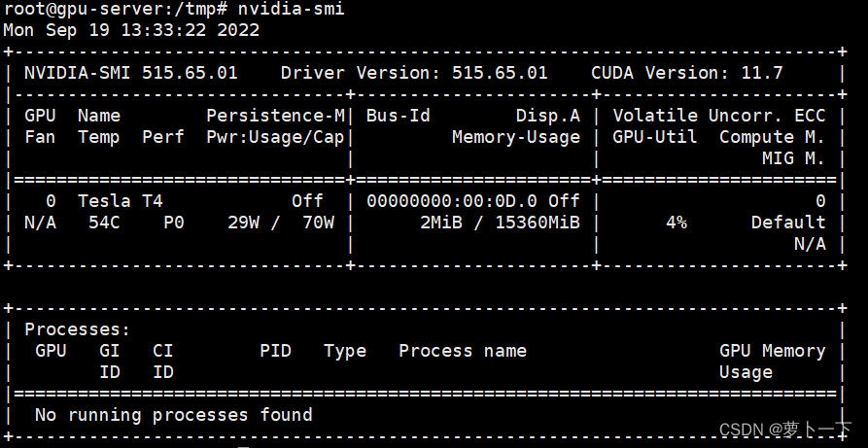Click the compute mode 'Default'
The height and width of the screenshot is (448, 868).
coord(788,223)
